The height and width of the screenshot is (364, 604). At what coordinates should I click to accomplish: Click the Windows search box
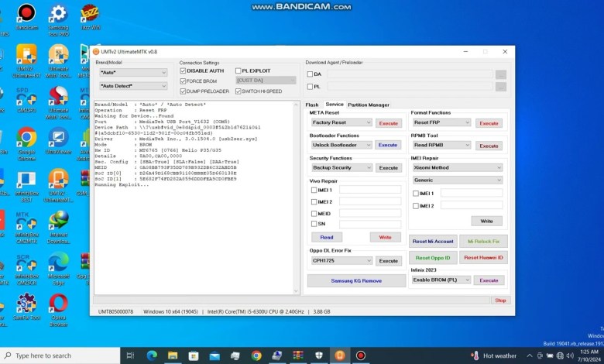pyautogui.click(x=60, y=355)
